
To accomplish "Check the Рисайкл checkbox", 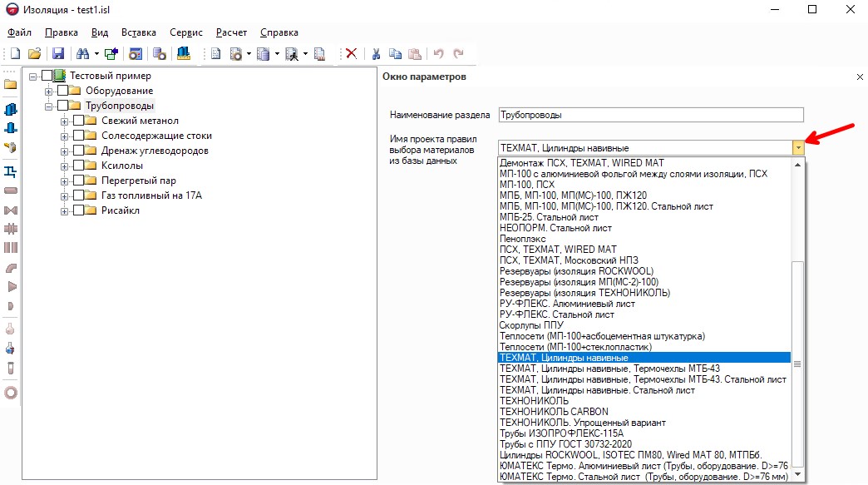I will click(x=79, y=210).
